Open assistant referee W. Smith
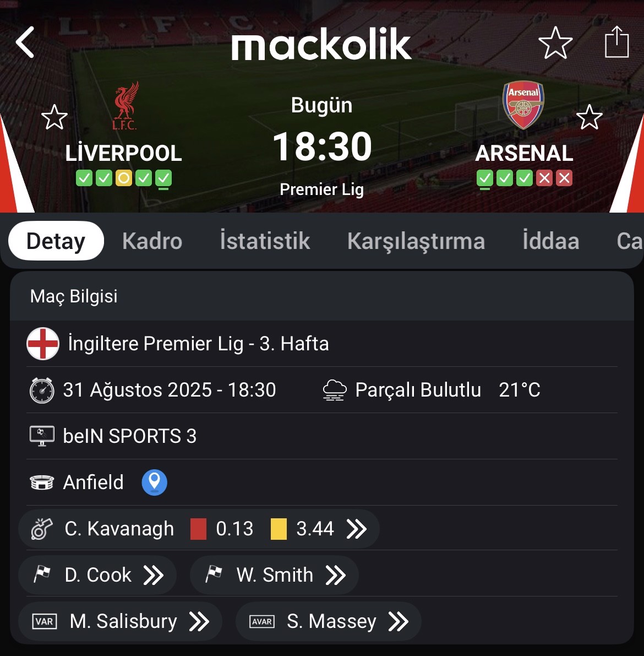644x656 pixels. tap(274, 575)
